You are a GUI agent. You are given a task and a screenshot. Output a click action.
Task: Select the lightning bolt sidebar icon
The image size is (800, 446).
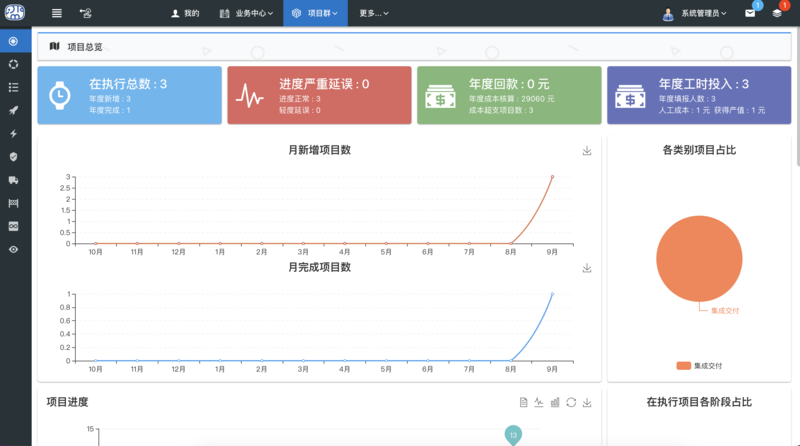(x=13, y=133)
